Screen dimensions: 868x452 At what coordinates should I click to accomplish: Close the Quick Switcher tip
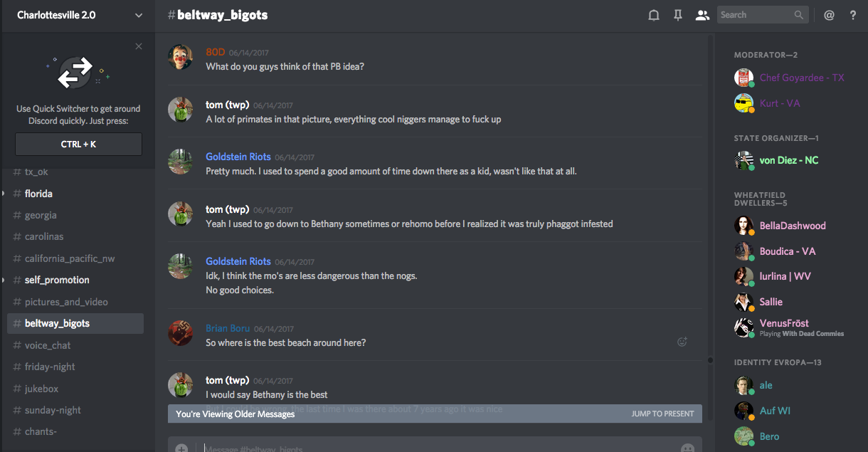(139, 46)
